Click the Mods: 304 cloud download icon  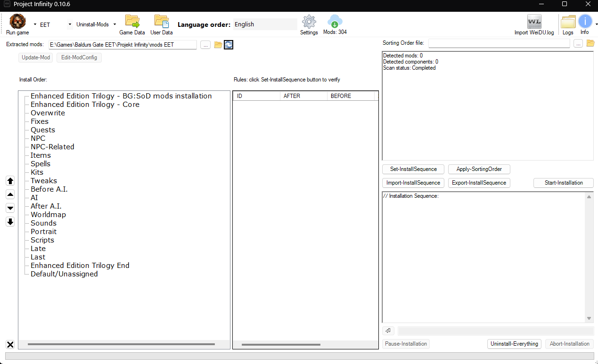335,22
